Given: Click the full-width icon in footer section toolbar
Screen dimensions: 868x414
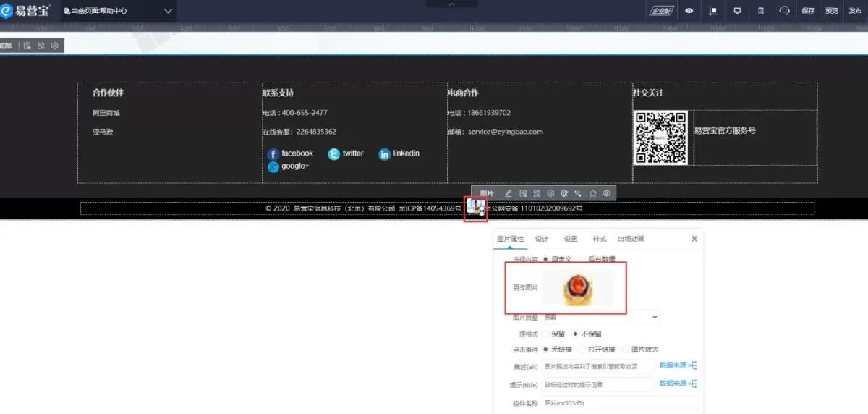Looking at the screenshot, I should (x=41, y=46).
